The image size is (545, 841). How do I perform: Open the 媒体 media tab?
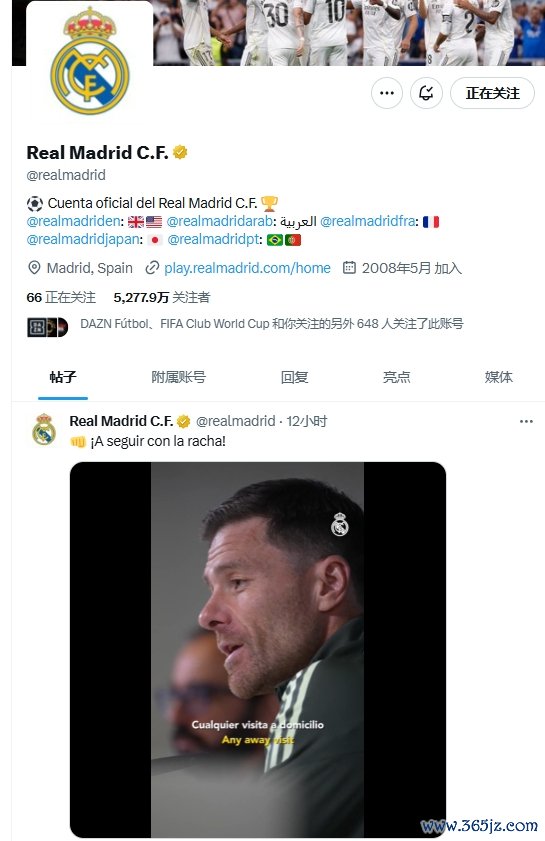click(498, 377)
